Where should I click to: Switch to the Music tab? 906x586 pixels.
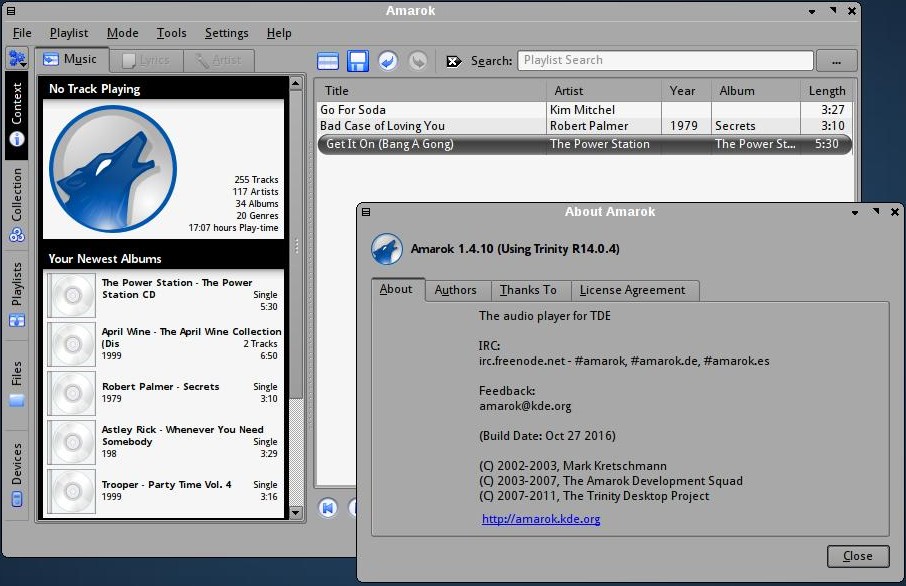(x=71, y=59)
